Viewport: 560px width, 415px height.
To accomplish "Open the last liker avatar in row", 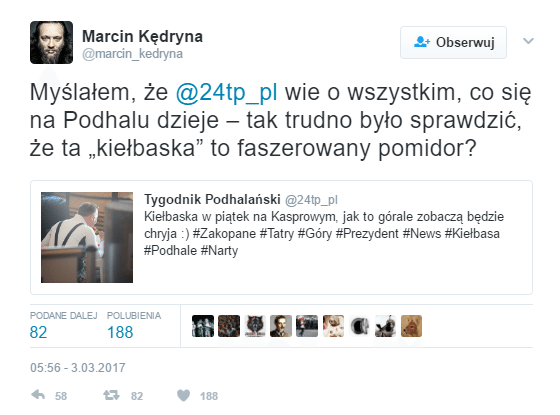I will coord(411,326).
